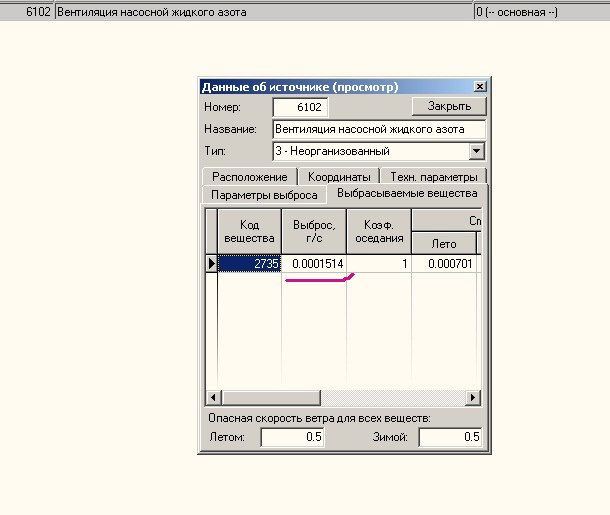The height and width of the screenshot is (515, 610).
Task: Select the emission value cell 0.0001514
Action: coord(313,263)
